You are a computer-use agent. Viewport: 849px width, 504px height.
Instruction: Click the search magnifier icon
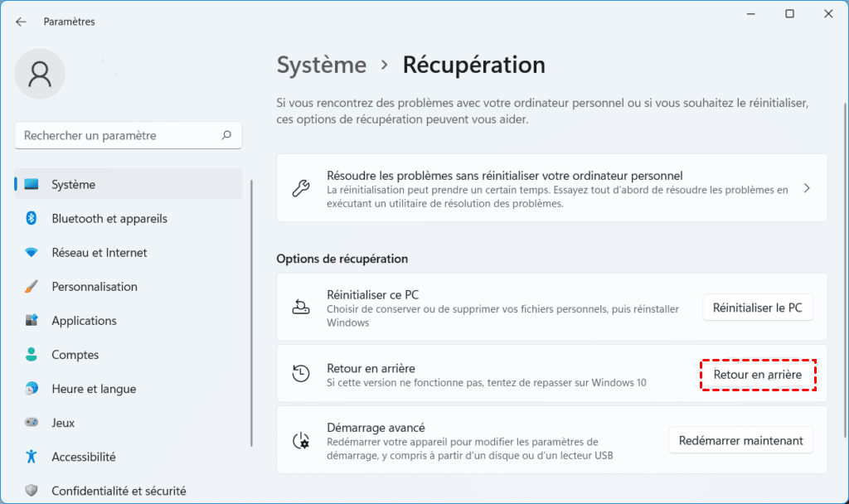226,135
